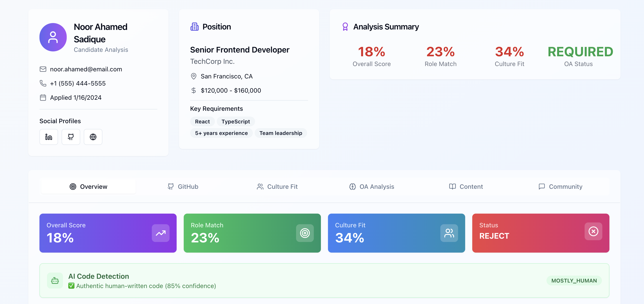Go to the Community tab
This screenshot has width=644, height=304.
560,187
